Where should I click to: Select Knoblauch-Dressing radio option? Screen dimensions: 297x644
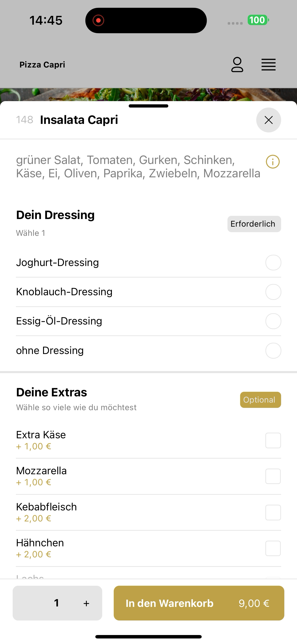[273, 292]
